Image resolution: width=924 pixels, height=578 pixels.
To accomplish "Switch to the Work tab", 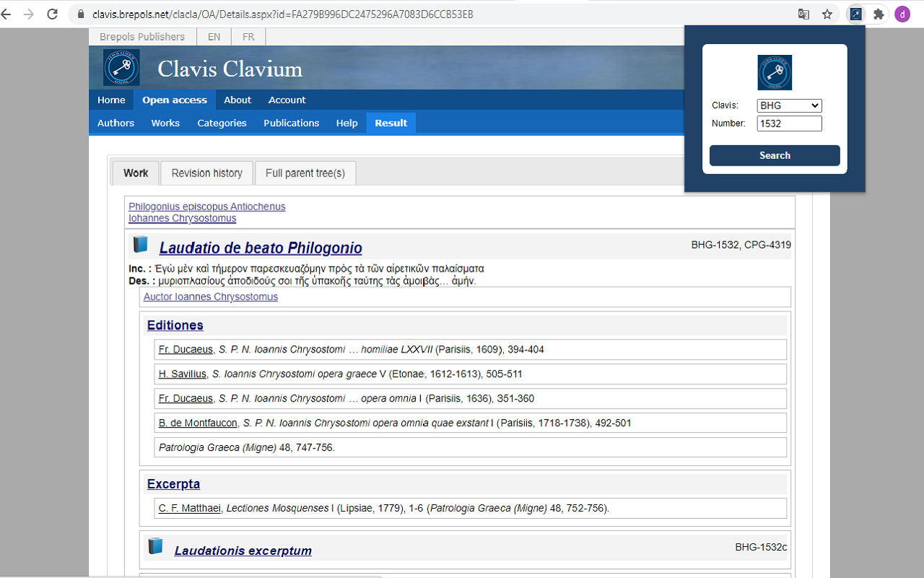I will [136, 173].
